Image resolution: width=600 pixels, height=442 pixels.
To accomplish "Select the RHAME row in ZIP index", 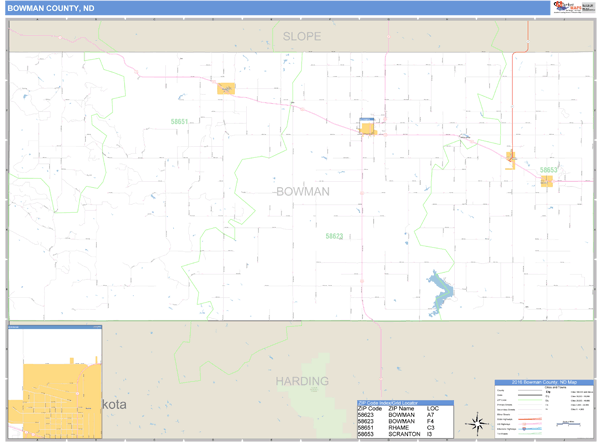I will (404, 428).
